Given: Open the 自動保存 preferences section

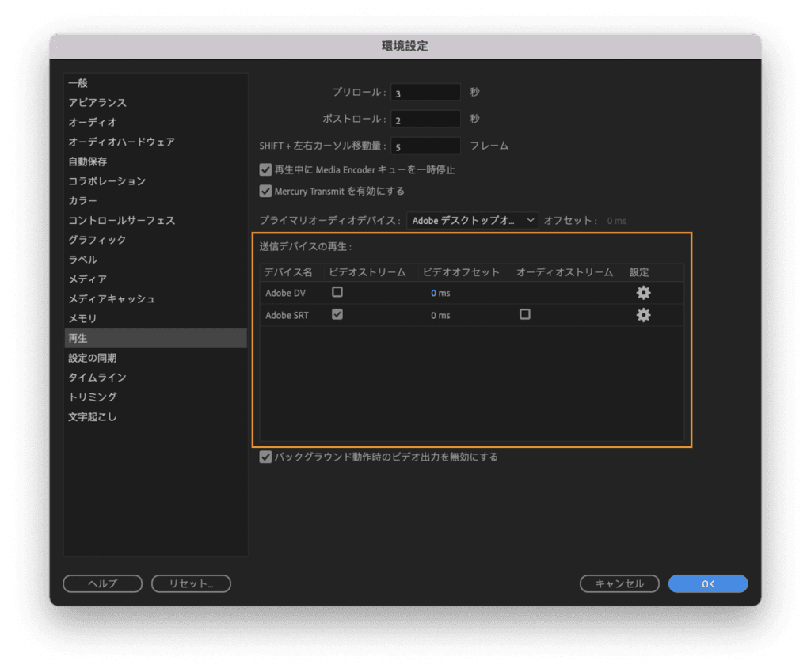Looking at the screenshot, I should point(87,161).
